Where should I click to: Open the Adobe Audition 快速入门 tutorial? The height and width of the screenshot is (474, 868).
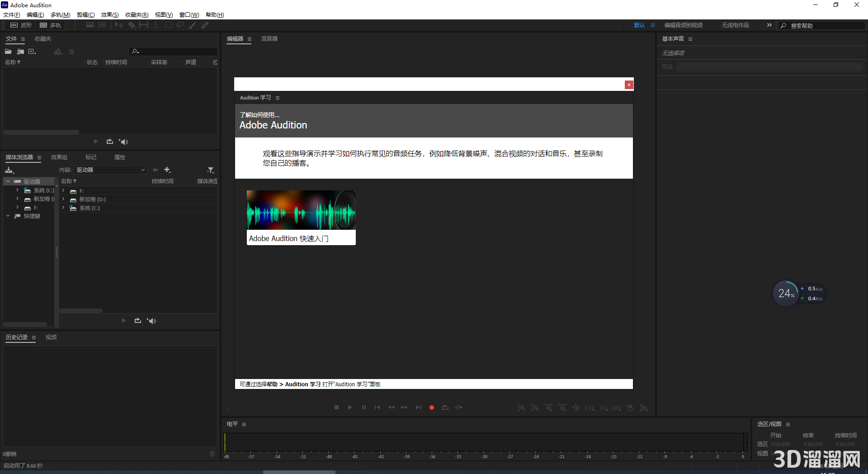pos(301,218)
